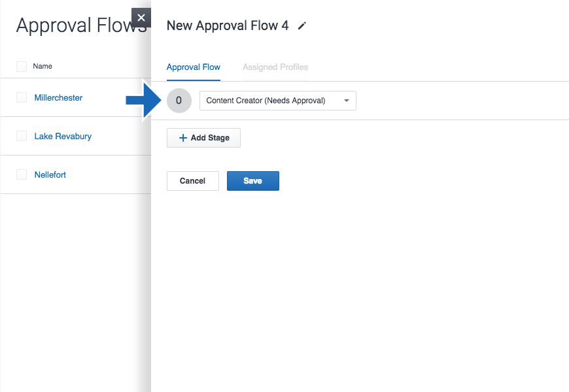Cancel the new approval flow

coord(192,181)
